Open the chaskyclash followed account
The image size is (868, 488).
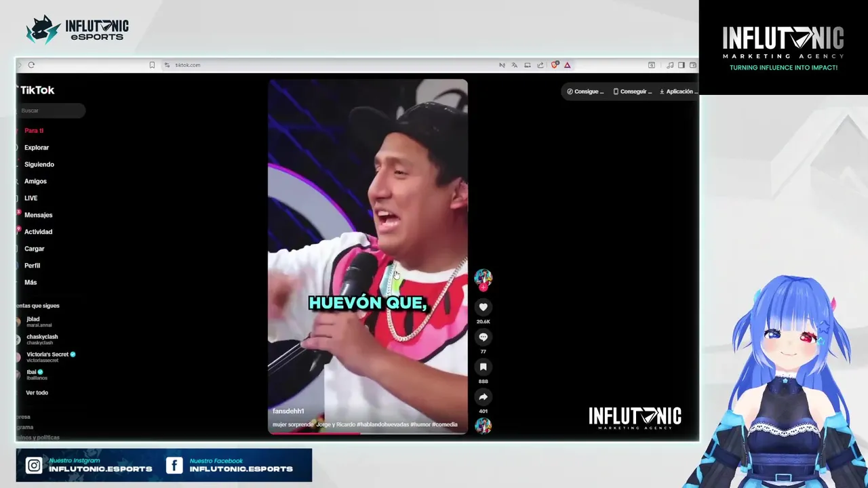(x=41, y=340)
